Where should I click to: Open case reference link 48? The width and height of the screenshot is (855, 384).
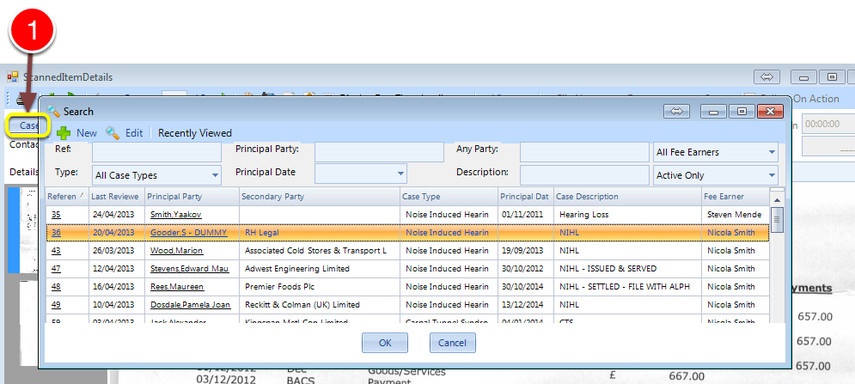[56, 287]
